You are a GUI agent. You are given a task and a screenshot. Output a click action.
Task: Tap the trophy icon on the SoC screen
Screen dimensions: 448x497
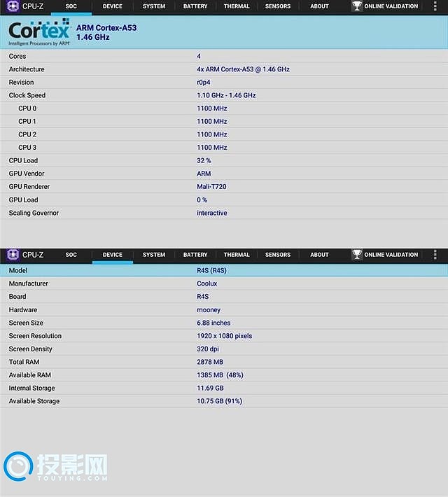click(357, 6)
